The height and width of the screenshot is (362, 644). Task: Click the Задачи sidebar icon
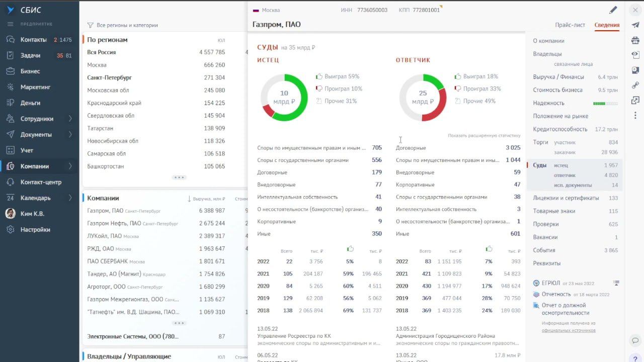click(11, 55)
